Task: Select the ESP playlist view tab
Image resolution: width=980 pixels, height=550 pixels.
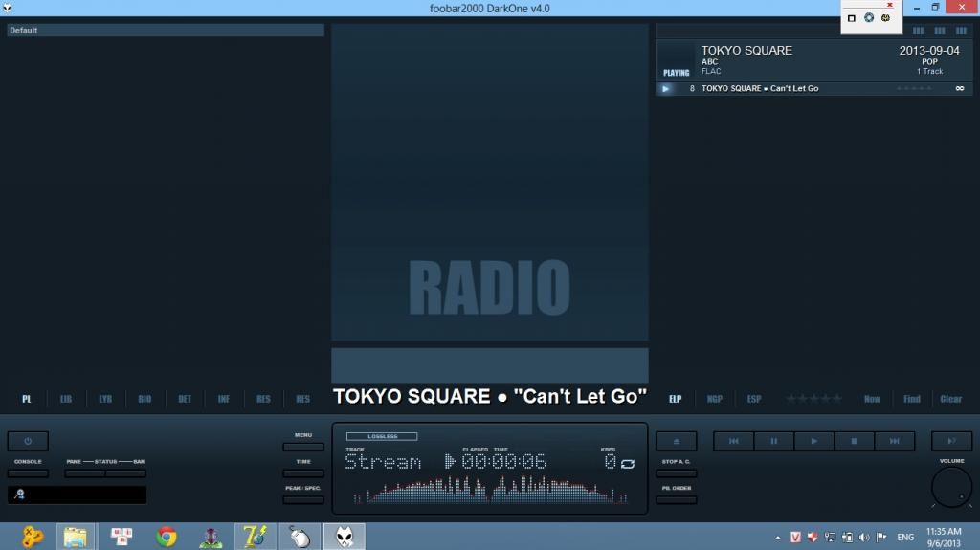Action: pos(754,399)
